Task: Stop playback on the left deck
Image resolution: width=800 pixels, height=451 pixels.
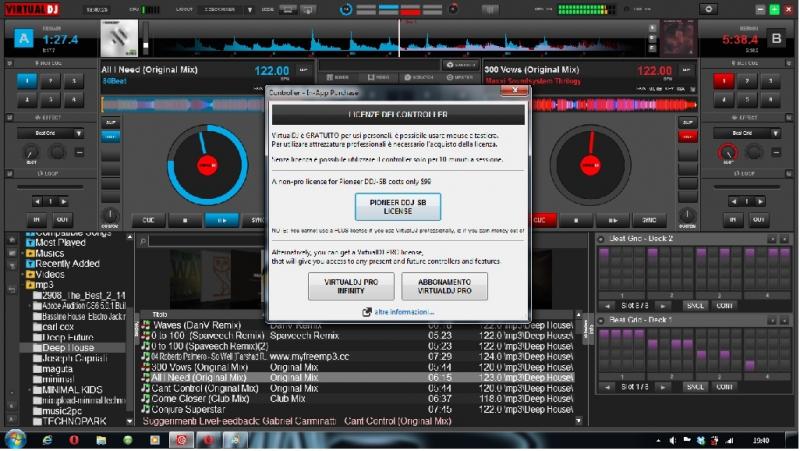Action: [184, 219]
